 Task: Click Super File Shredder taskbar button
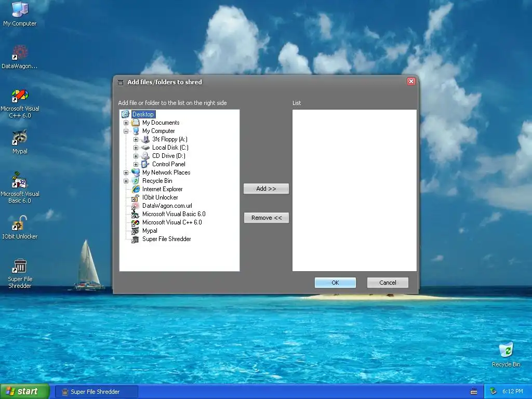[97, 392]
